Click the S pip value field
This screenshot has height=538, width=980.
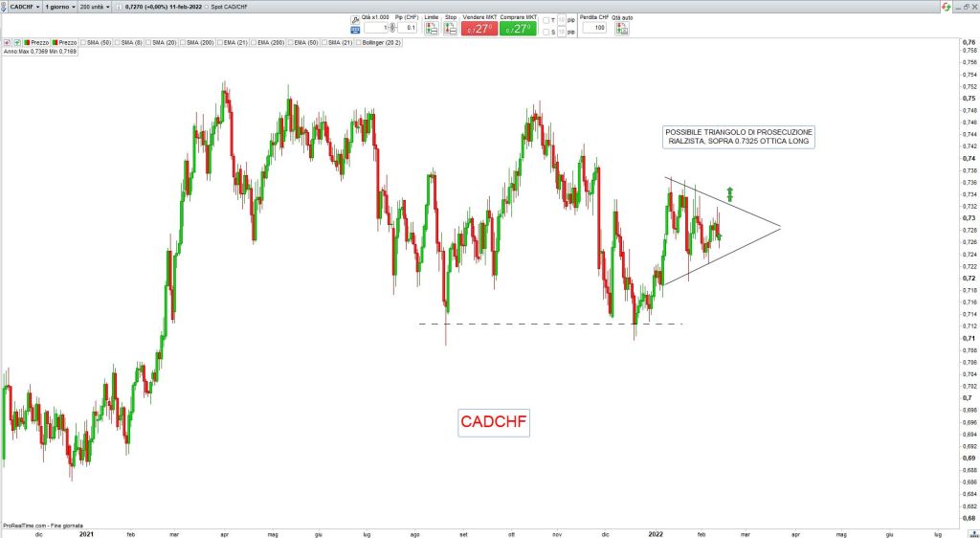tap(561, 32)
